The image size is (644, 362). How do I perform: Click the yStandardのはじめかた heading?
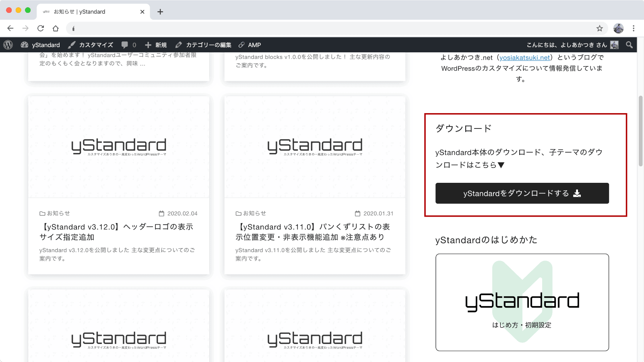486,240
